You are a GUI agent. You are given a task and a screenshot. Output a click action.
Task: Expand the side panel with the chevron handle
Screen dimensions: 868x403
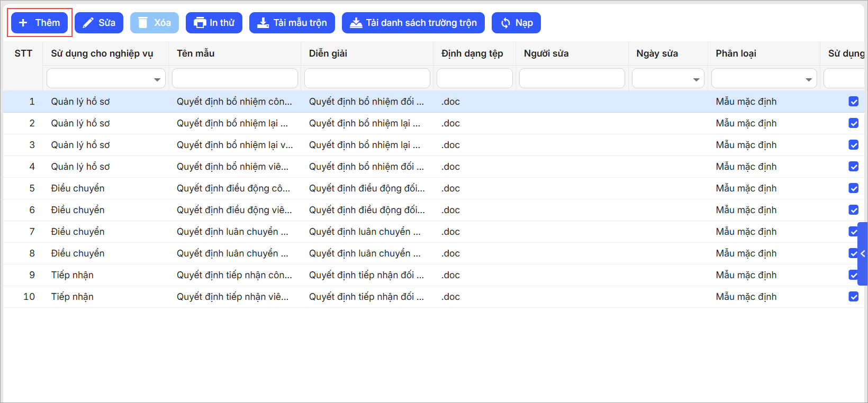click(863, 254)
